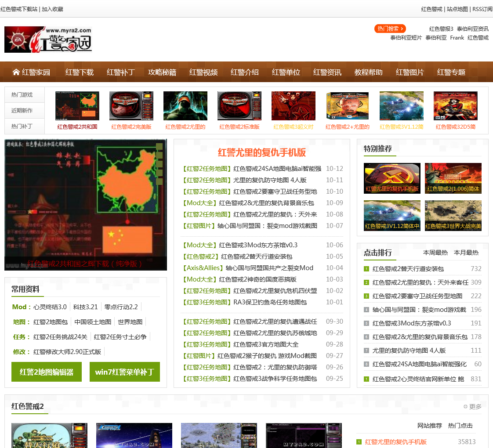493x448 pixels.
Task: Click the 红警2地图编辑器 green button
Action: (x=47, y=372)
